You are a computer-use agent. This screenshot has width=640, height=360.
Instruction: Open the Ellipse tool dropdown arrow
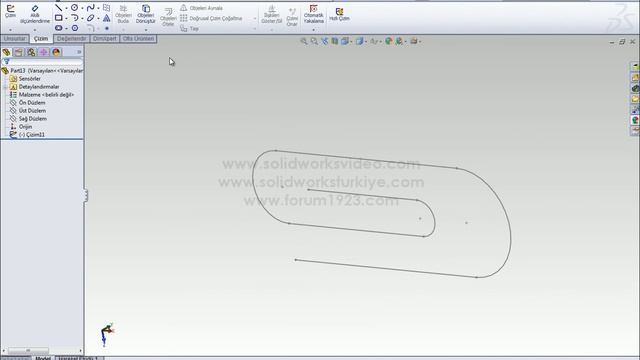click(x=98, y=18)
